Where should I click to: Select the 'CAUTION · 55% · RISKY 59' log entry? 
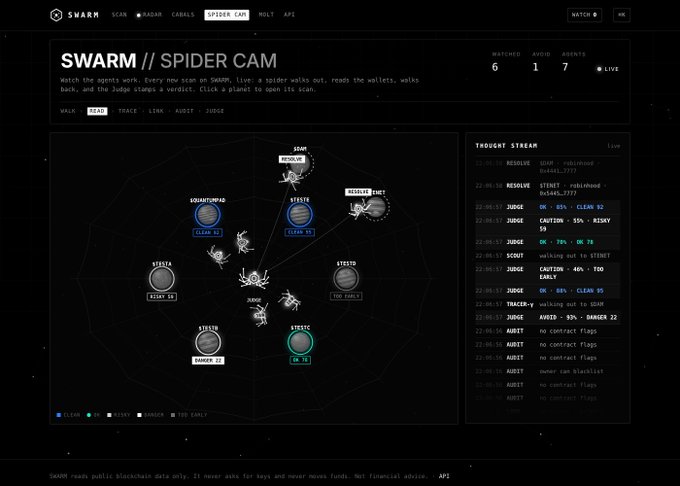547,225
